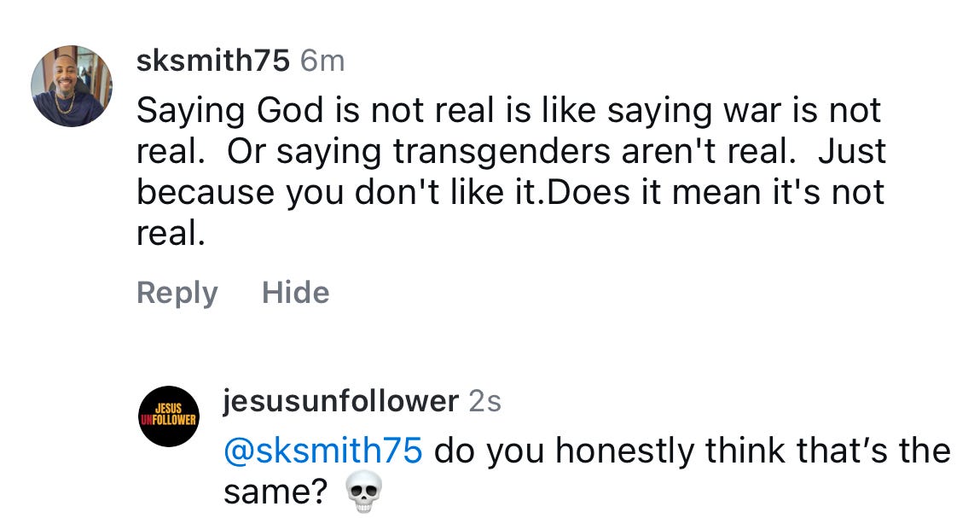The height and width of the screenshot is (518, 980).
Task: Click the word "because" in the comment
Action: coord(205,193)
